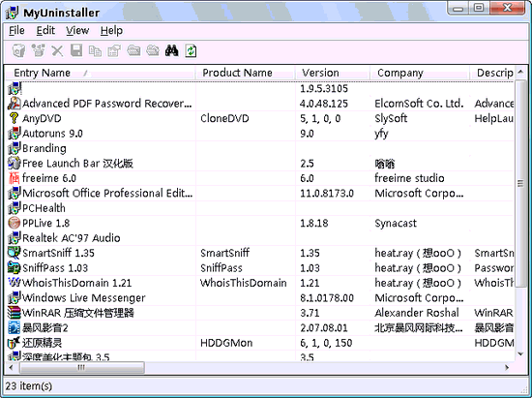
Task: Click the horizontal scrollbar left arrow
Action: 12,367
